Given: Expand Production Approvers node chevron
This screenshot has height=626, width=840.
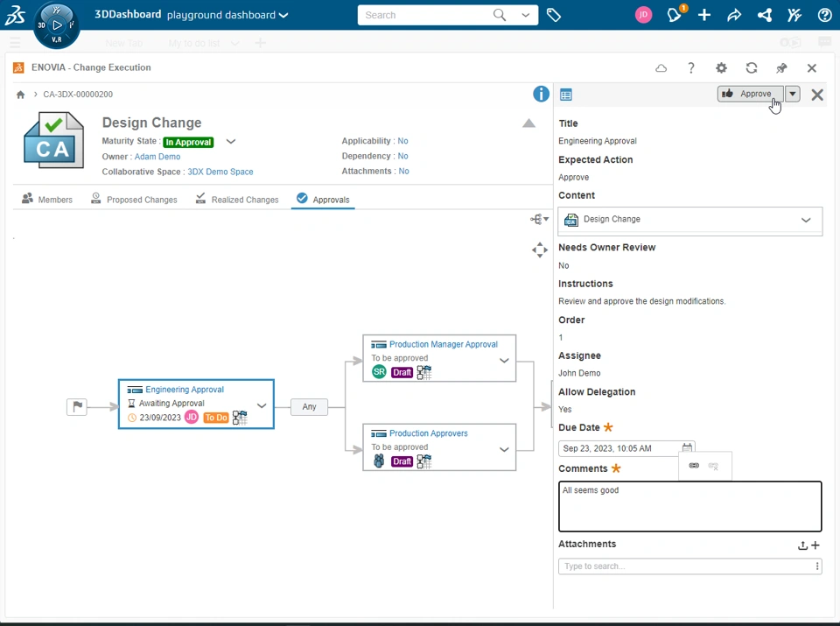Looking at the screenshot, I should [x=504, y=449].
